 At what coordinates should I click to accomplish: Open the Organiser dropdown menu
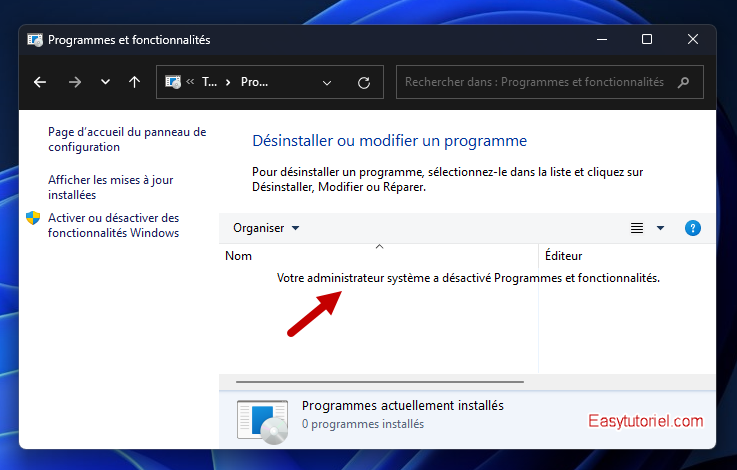tap(266, 228)
